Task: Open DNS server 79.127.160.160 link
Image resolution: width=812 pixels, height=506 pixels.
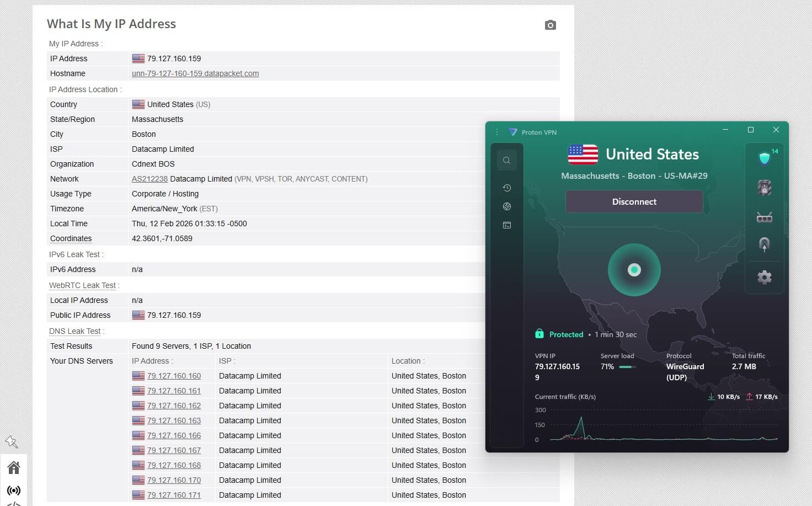Action: pos(174,375)
